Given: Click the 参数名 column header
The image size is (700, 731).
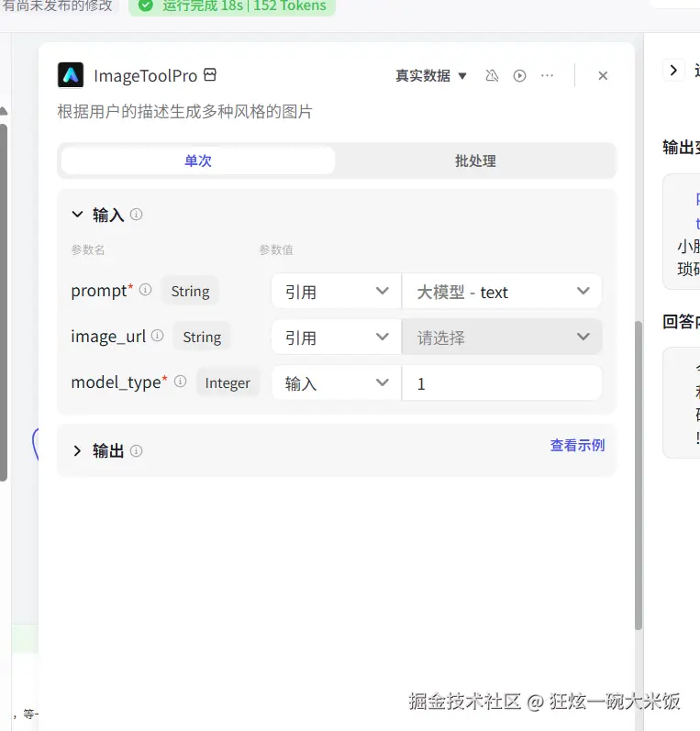Looking at the screenshot, I should [x=88, y=249].
